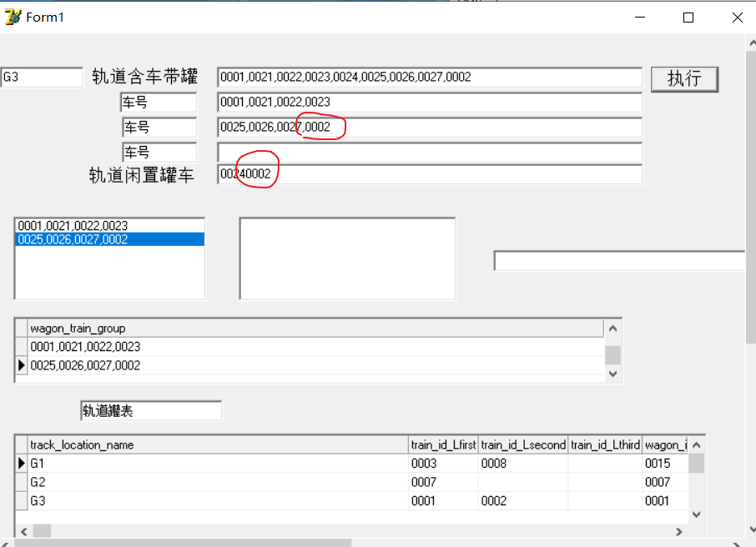Screen dimensions: 756x547
Task: Click the train_id_Lfirst column header
Action: click(x=443, y=444)
